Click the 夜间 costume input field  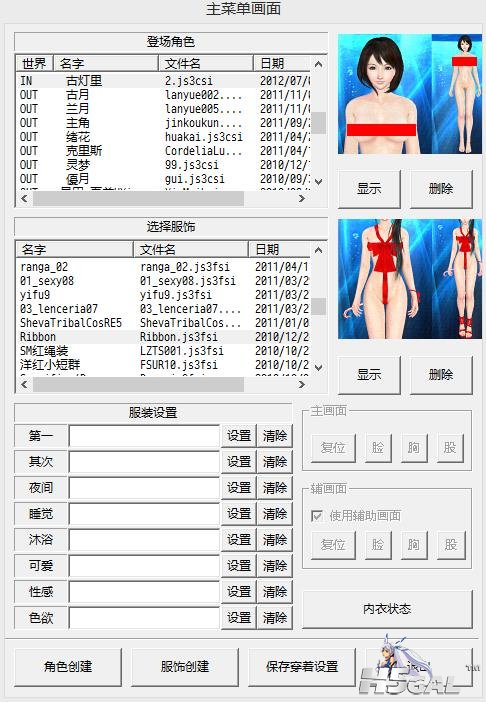click(144, 488)
